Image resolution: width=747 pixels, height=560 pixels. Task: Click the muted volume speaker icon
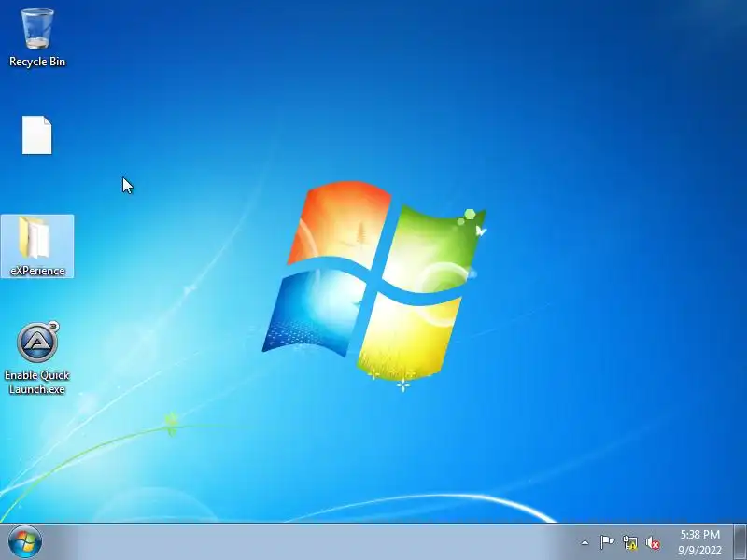(x=653, y=542)
